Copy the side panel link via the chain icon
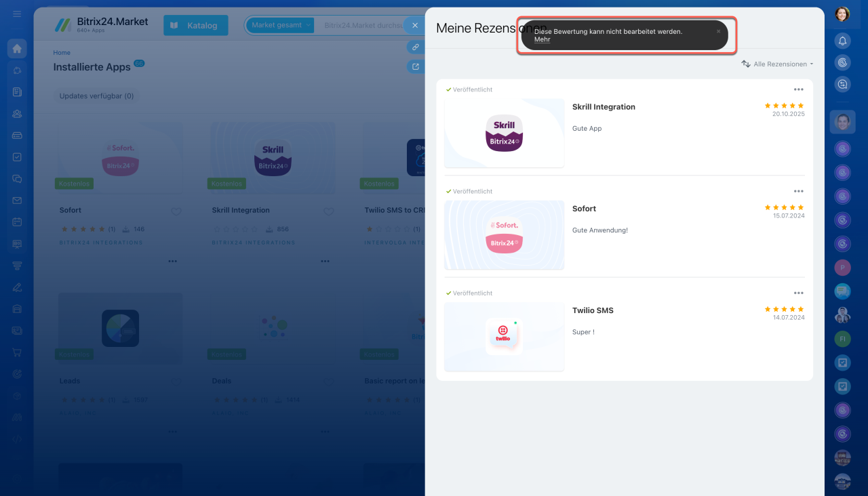Screen dimensions: 868x496 (x=415, y=47)
